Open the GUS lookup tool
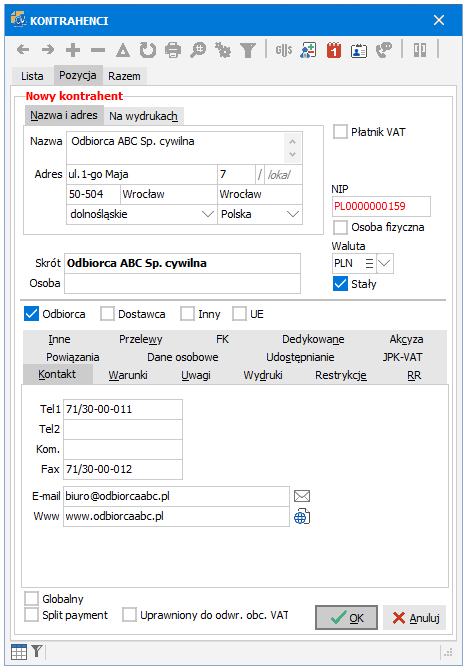Image resolution: width=467 pixels, height=670 pixels. pos(284,50)
